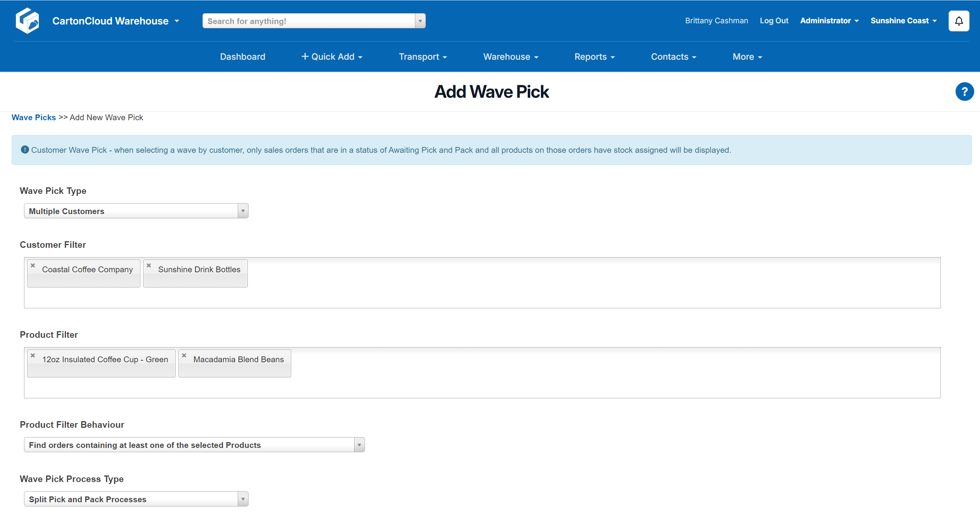Screen dimensions: 980x522
Task: Remove Macadamia Blend Beans from Product Filter
Action: [x=184, y=355]
